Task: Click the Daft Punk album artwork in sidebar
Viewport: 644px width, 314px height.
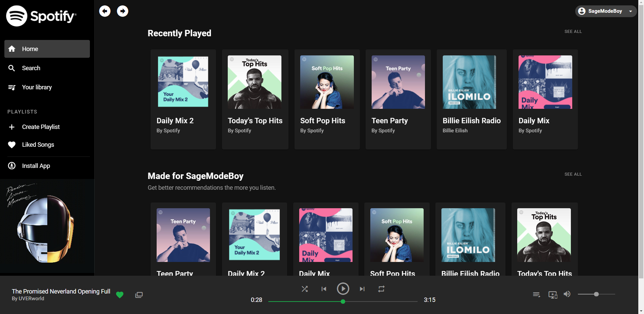Action: [47, 226]
